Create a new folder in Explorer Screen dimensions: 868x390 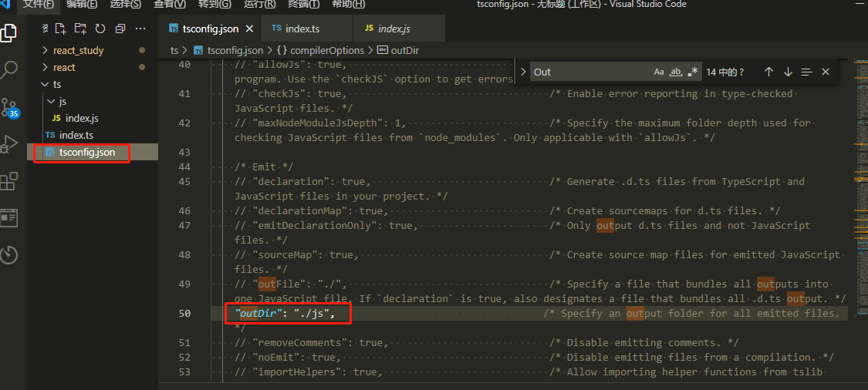point(80,29)
